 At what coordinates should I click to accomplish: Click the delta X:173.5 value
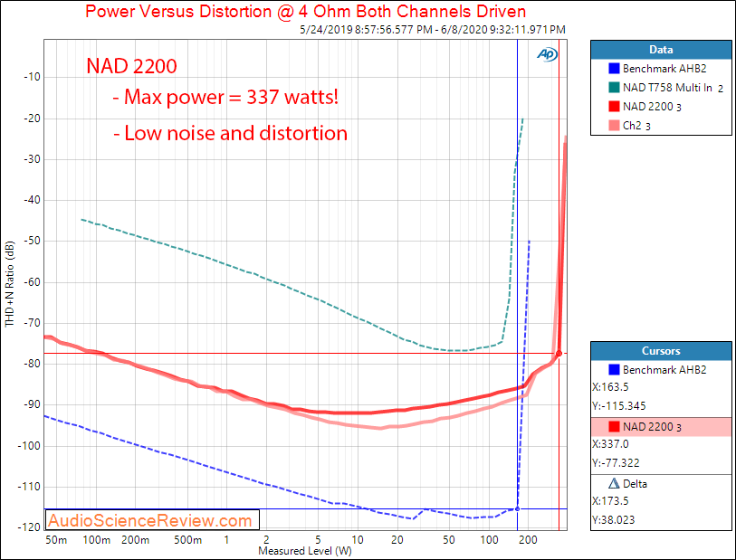(610, 501)
